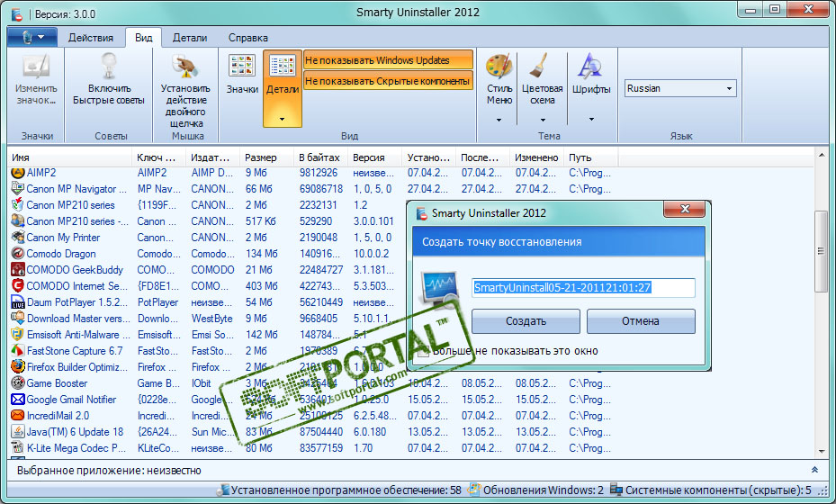Toggle Не показывать Скрытые компоненты

(x=388, y=81)
